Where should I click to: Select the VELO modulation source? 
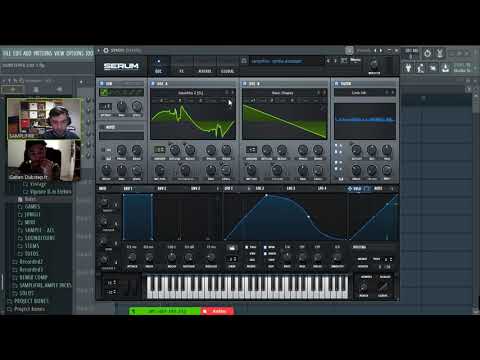[x=357, y=188]
